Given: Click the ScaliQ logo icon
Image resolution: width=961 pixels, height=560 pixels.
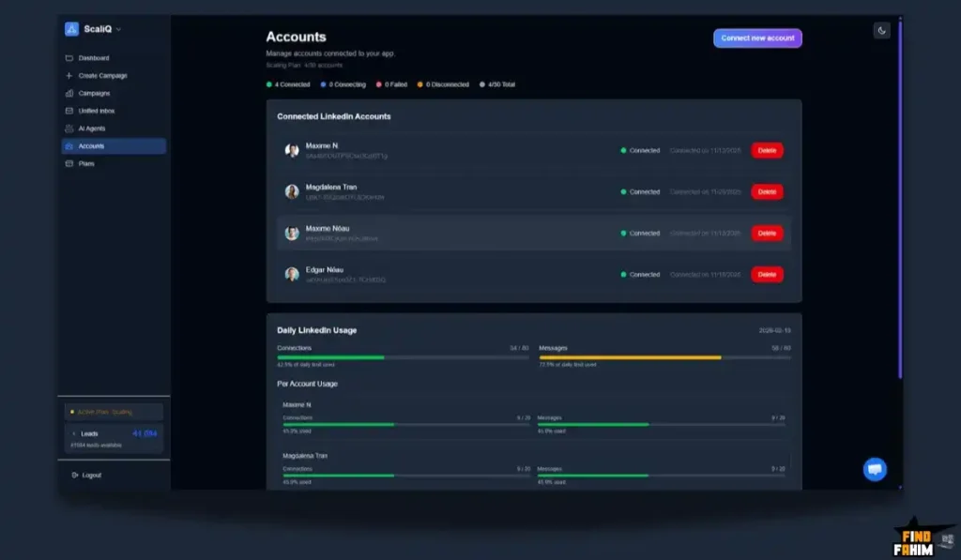Looking at the screenshot, I should click(x=71, y=29).
